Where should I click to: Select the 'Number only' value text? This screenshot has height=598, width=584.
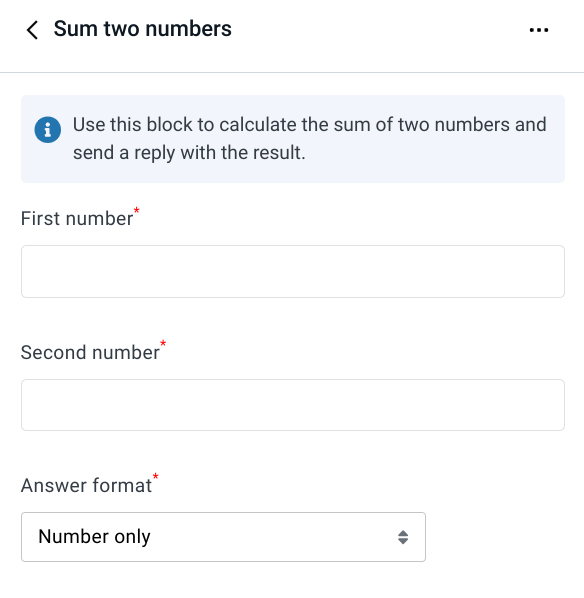[94, 537]
